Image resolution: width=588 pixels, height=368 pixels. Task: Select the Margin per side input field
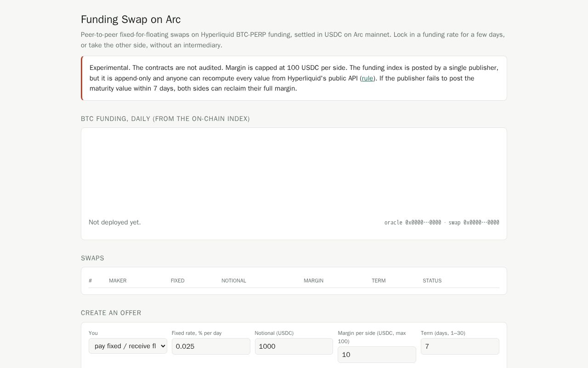point(377,355)
